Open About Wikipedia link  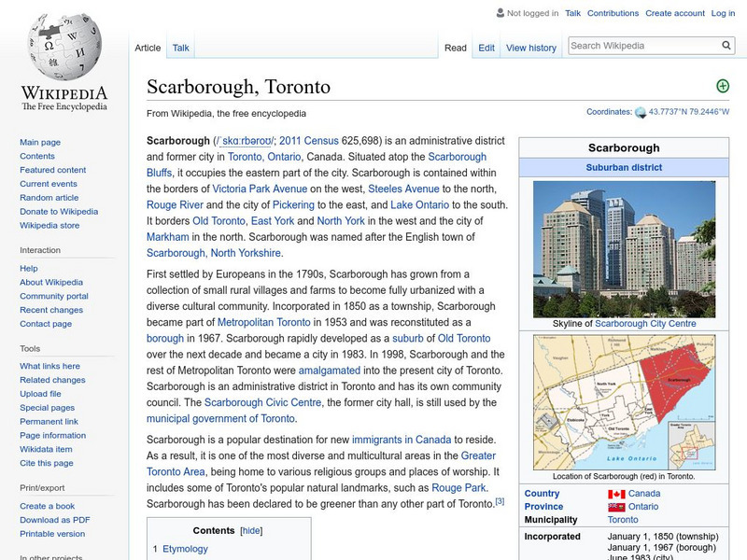tap(51, 282)
